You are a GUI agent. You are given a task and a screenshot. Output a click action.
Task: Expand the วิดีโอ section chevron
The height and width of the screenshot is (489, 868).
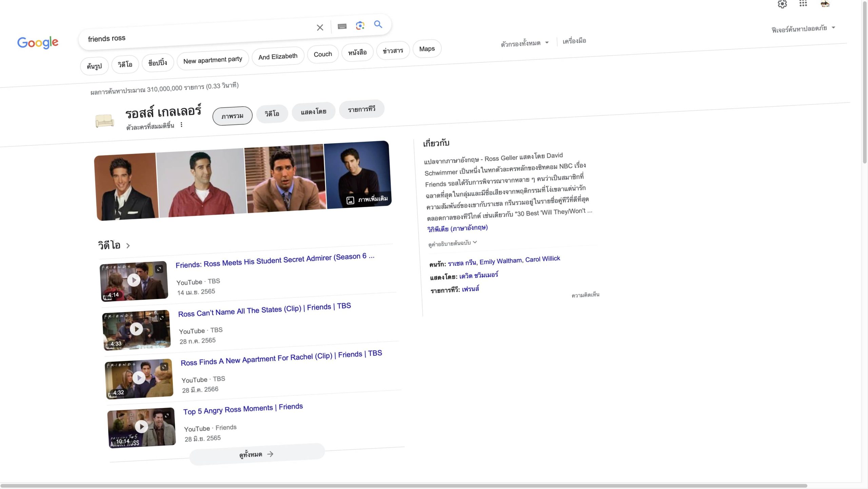click(x=128, y=246)
